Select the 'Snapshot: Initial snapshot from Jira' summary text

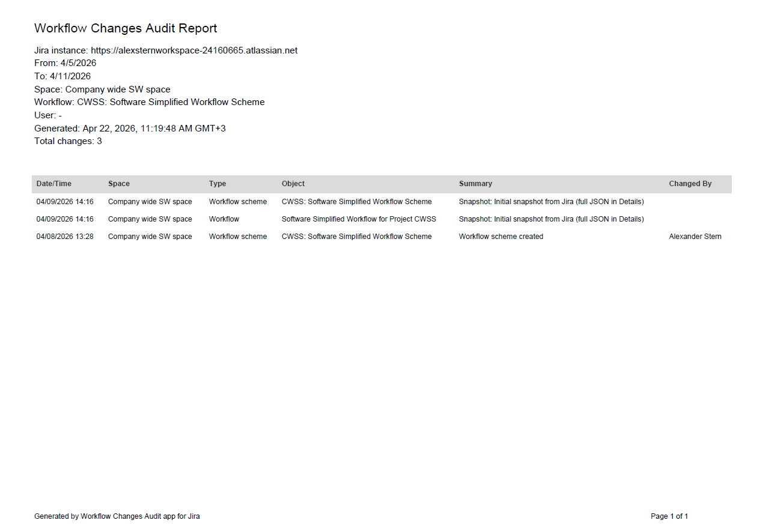pyautogui.click(x=551, y=202)
